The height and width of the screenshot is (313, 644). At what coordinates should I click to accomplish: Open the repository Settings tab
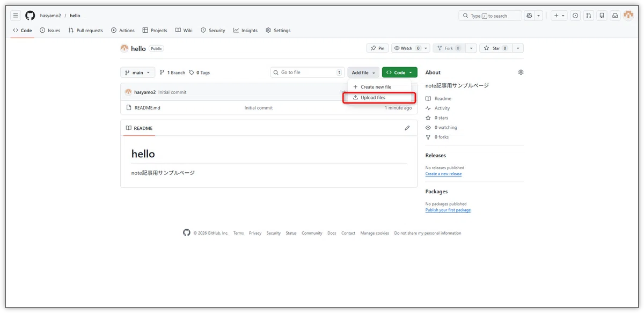(278, 31)
